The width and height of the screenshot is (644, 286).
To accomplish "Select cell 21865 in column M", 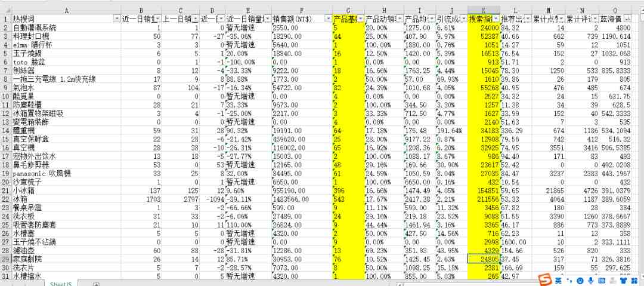I will pyautogui.click(x=549, y=190).
